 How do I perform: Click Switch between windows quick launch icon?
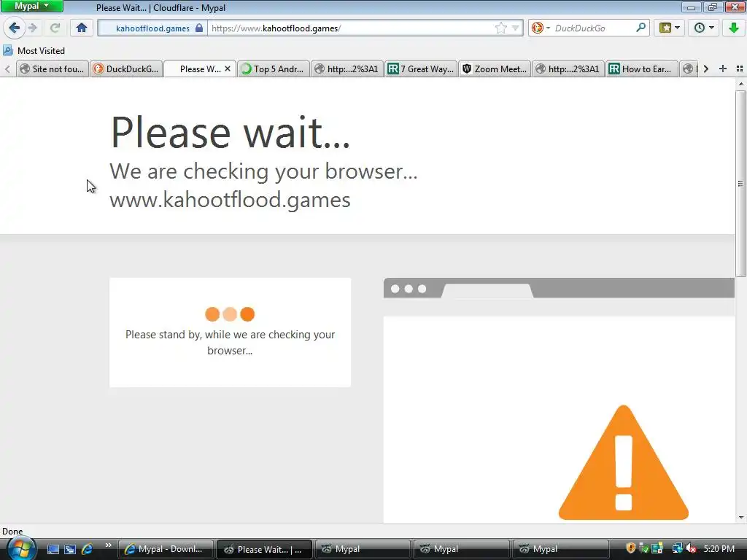69,549
